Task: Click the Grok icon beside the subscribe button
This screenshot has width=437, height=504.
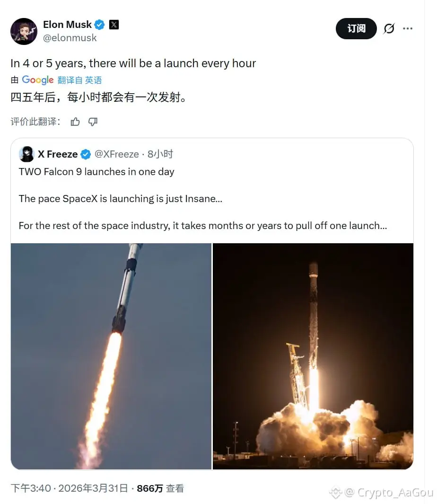Action: click(389, 28)
